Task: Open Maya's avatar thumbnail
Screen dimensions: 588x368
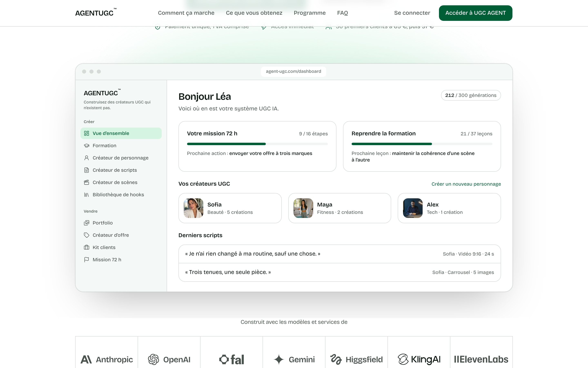Action: coord(303,208)
